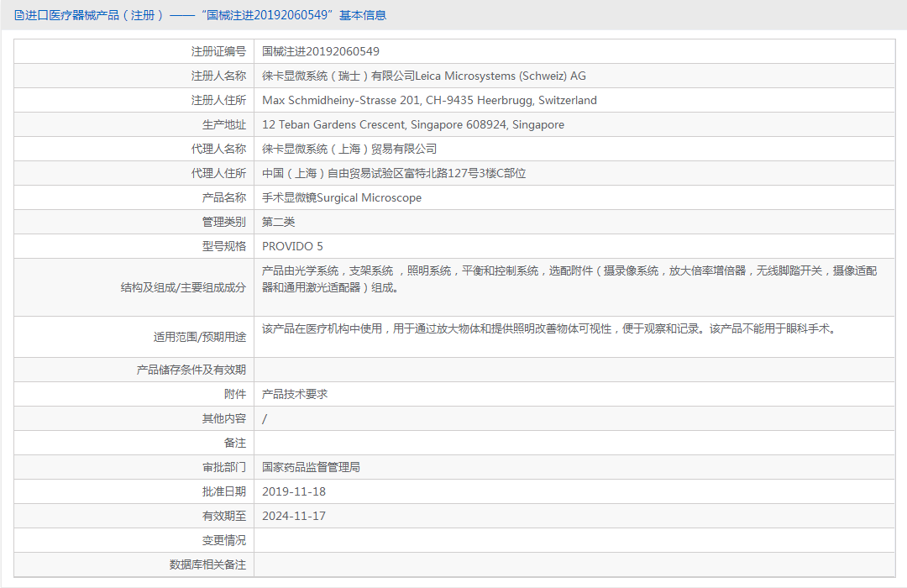Select the 有效期至 2024-11-17 value
The height and width of the screenshot is (588, 907).
pyautogui.click(x=294, y=515)
